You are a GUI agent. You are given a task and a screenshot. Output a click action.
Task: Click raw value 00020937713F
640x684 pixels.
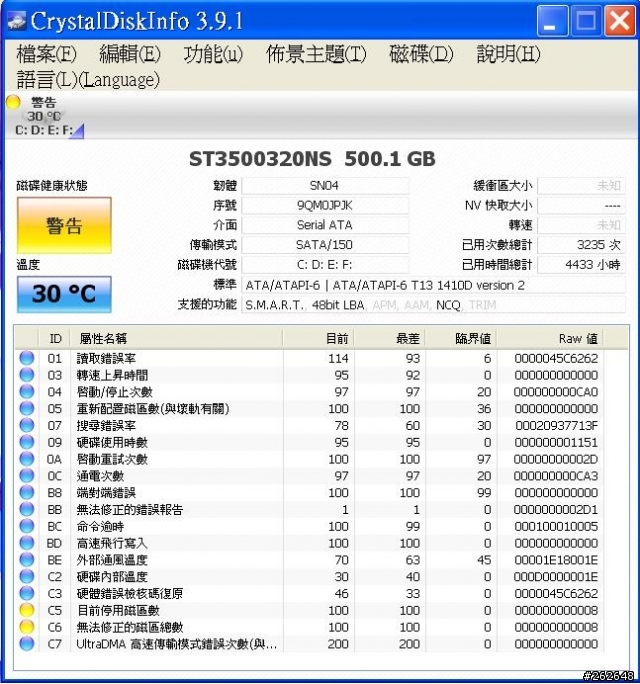tap(556, 425)
